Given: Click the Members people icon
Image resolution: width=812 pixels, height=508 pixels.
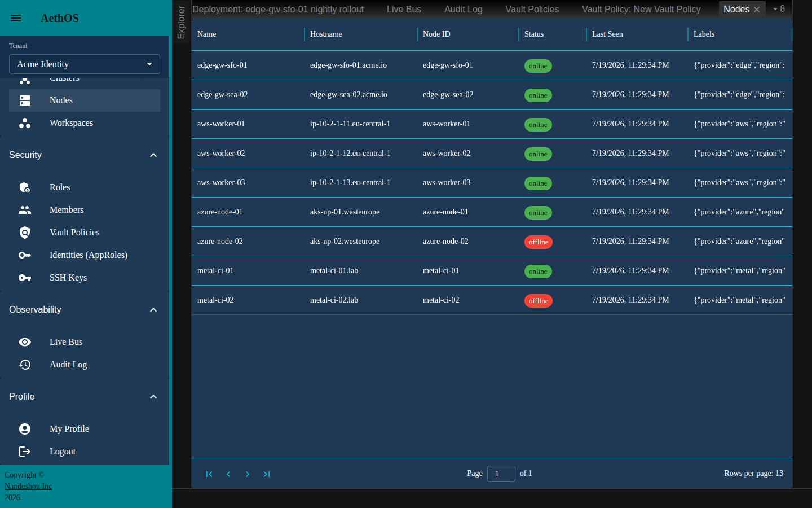Looking at the screenshot, I should (25, 210).
